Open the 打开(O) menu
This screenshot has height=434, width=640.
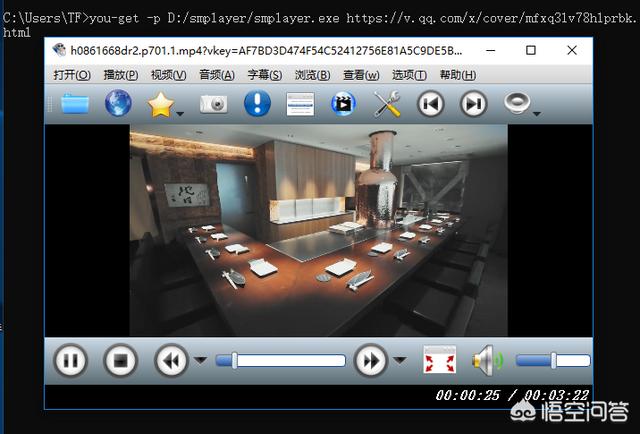tap(72, 75)
